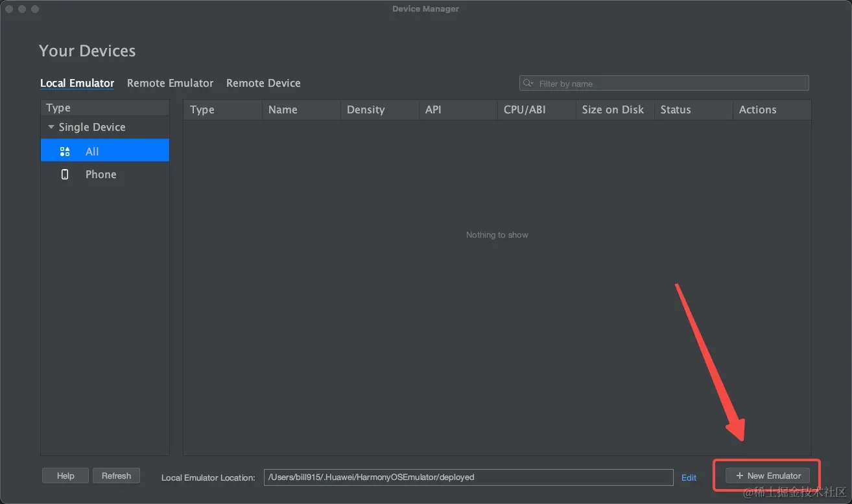This screenshot has height=504, width=852.
Task: Open Help for Device Manager
Action: (65, 475)
